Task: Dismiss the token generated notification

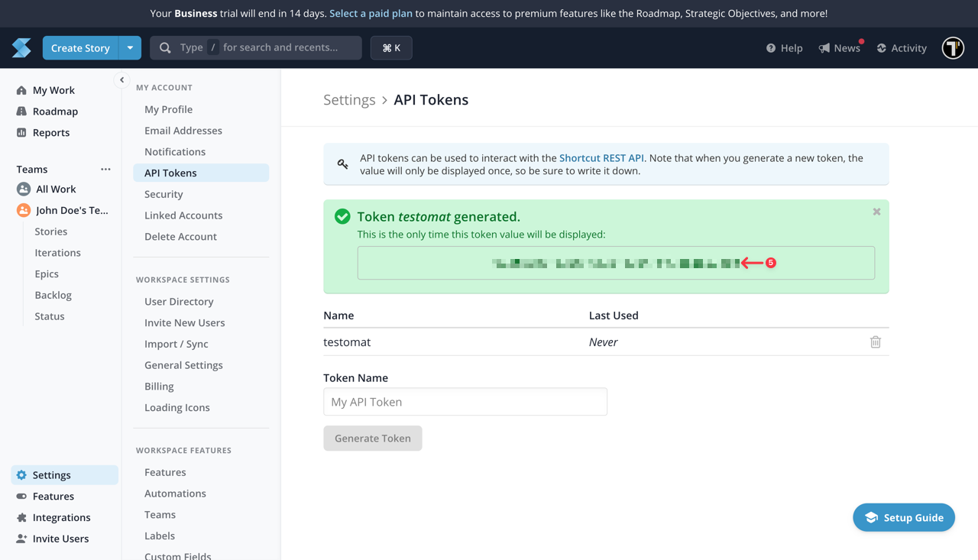Action: tap(876, 212)
